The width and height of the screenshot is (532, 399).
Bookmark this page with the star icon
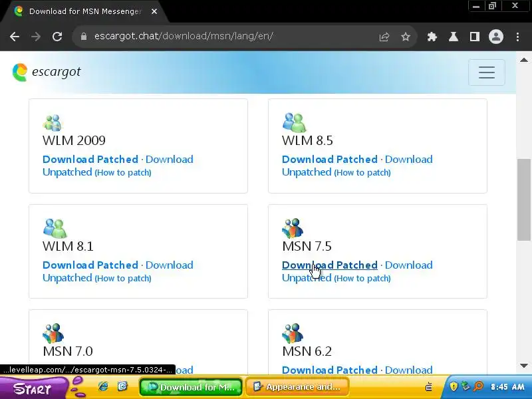pos(406,37)
